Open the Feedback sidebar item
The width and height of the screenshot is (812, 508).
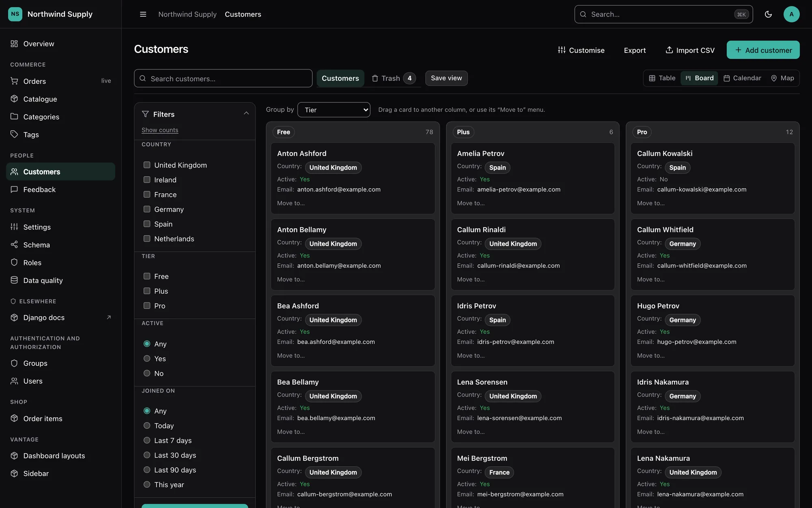(x=60, y=189)
